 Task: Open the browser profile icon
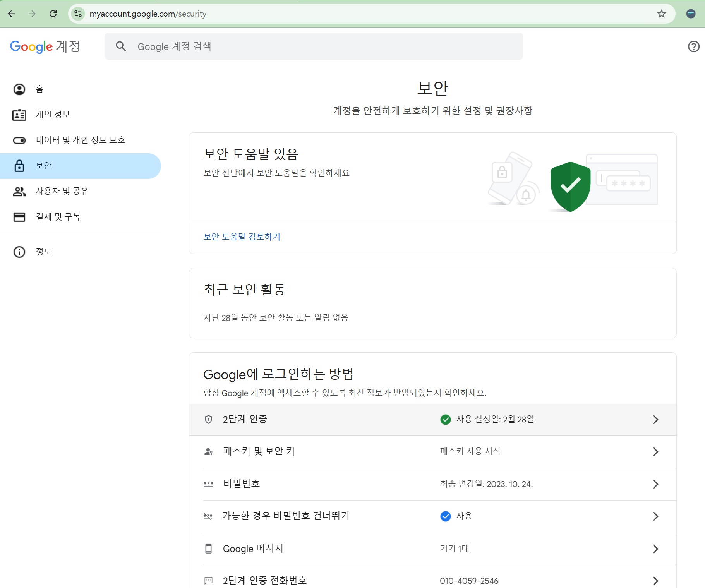(x=691, y=14)
